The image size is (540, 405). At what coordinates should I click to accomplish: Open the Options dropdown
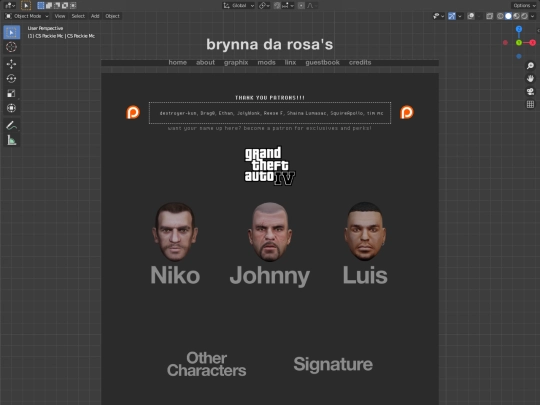[524, 6]
